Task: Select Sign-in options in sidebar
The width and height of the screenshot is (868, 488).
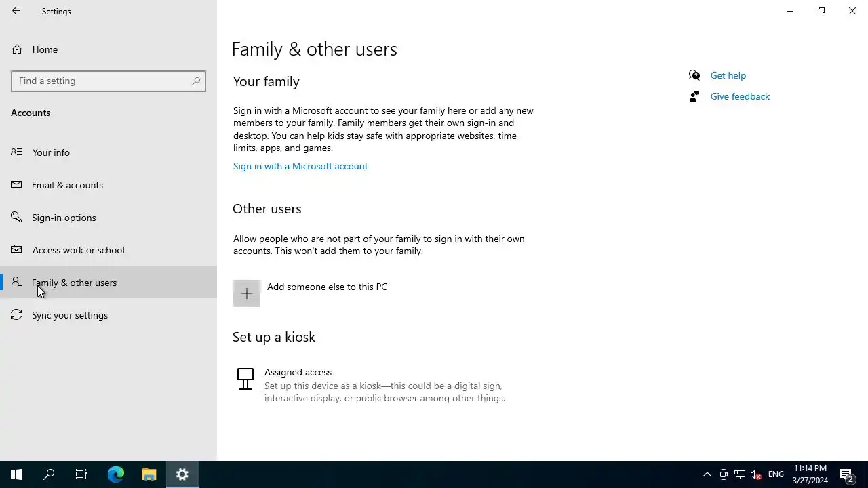Action: [64, 218]
